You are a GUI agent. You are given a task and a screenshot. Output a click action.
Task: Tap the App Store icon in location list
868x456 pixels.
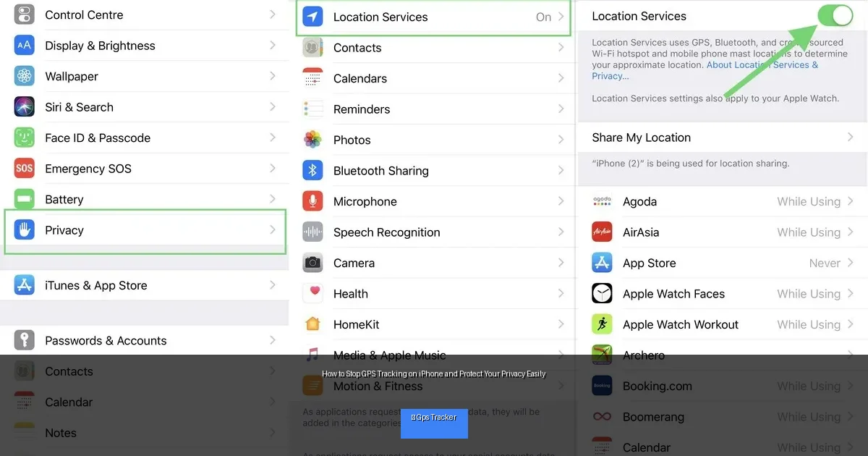pos(602,263)
